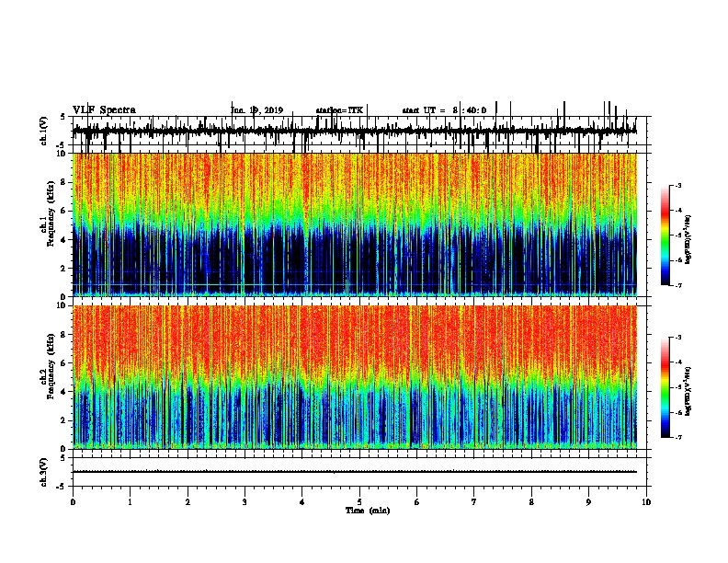
Task: Click the "-7" tick on ch.1 color bar
Action: click(x=678, y=285)
